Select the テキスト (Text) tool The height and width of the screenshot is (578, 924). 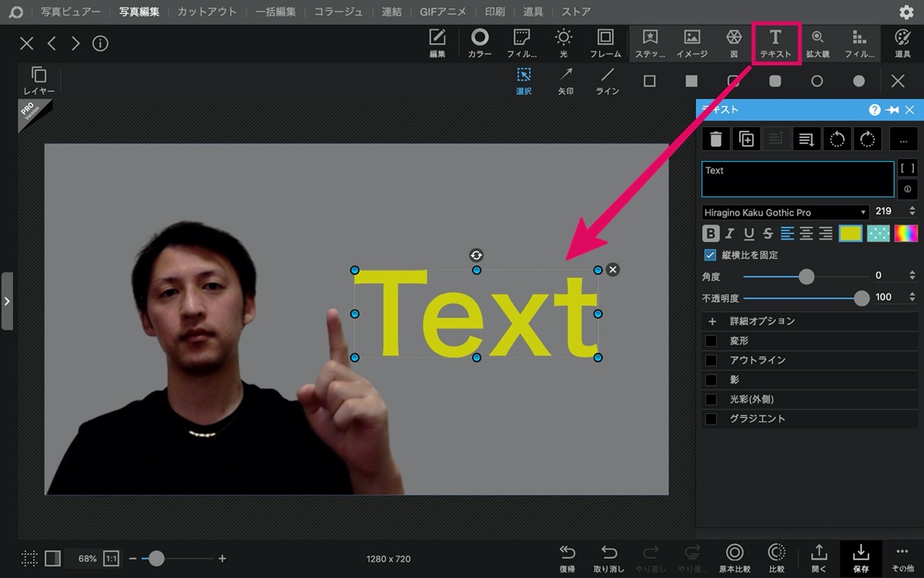coord(775,43)
